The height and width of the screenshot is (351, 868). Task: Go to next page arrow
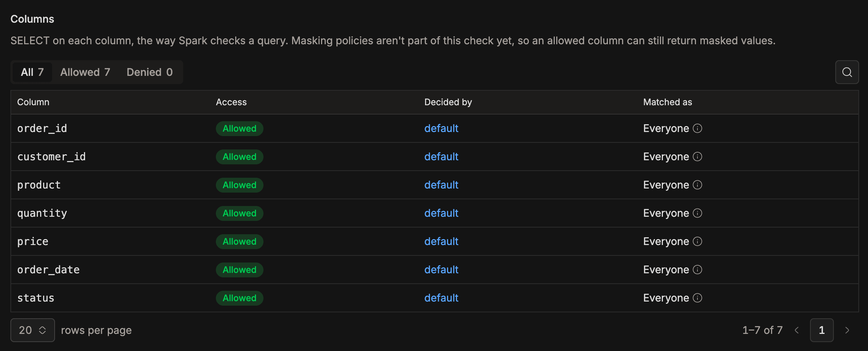pos(847,330)
